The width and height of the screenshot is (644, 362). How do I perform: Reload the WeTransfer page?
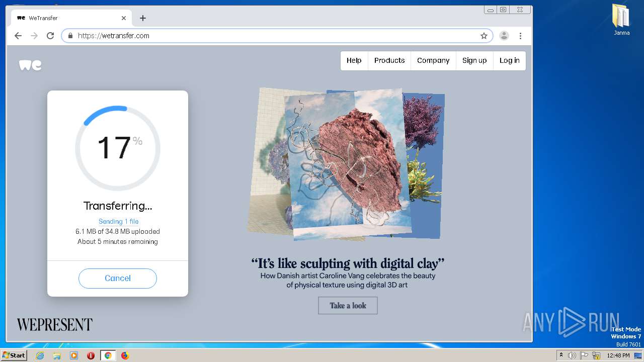coord(50,36)
